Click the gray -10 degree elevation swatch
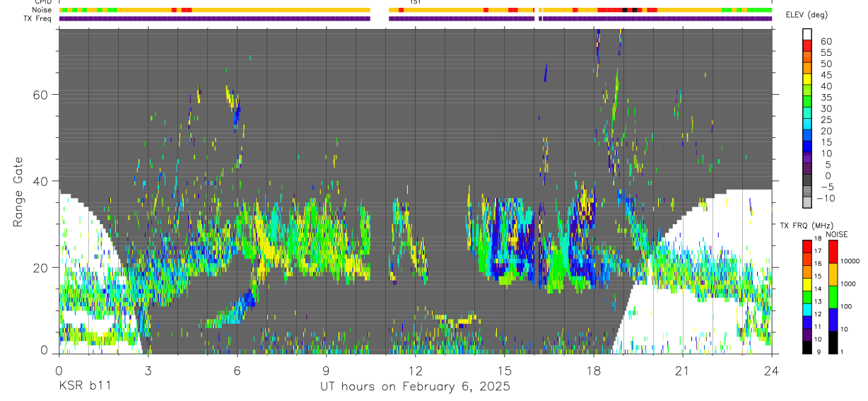The width and height of the screenshot is (868, 401). pos(807,202)
